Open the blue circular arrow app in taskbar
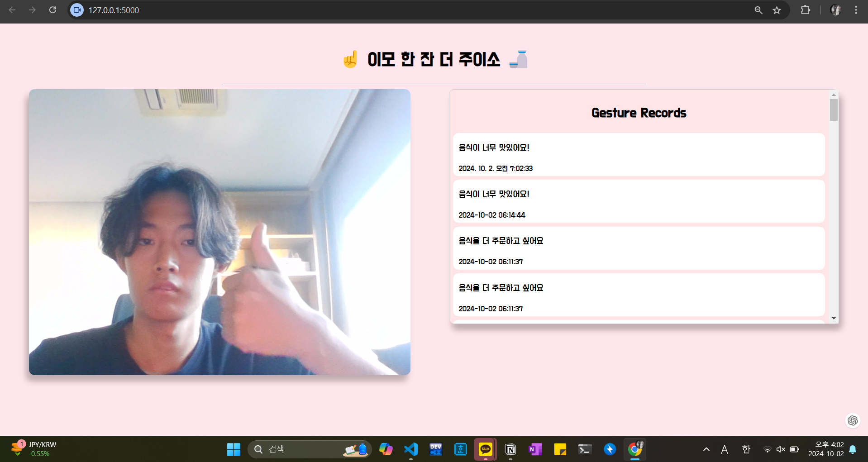Screen dimensions: 868x462 (610, 449)
